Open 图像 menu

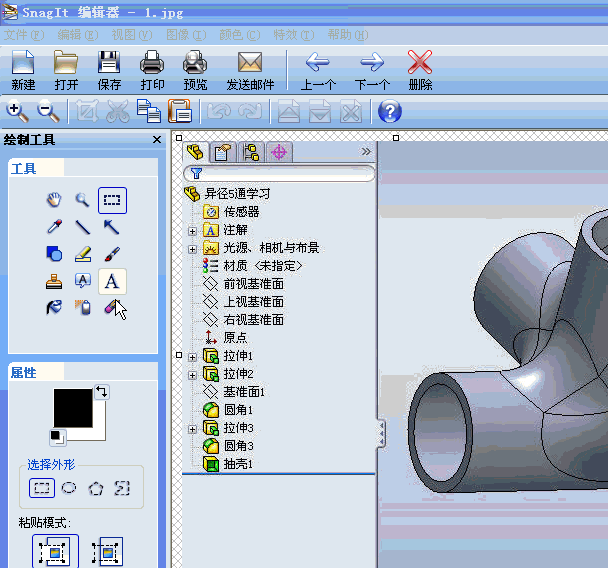pos(186,35)
